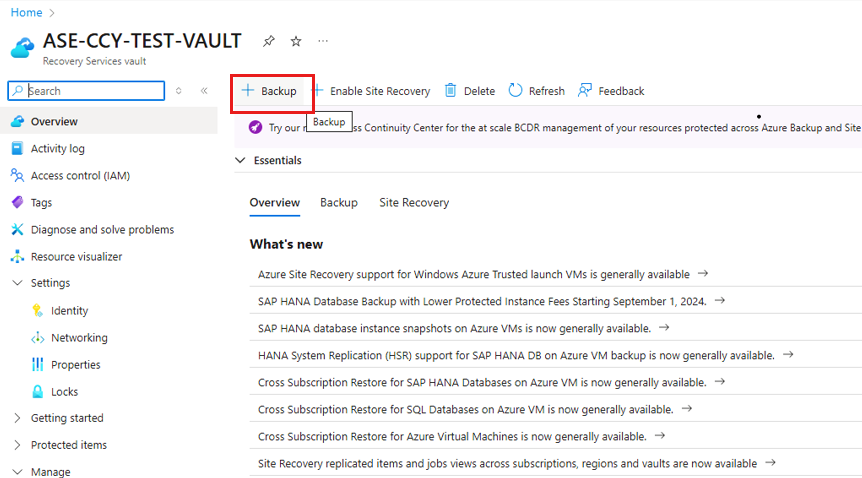Image resolution: width=862 pixels, height=478 pixels.
Task: Click the Tags purple icon
Action: (18, 202)
